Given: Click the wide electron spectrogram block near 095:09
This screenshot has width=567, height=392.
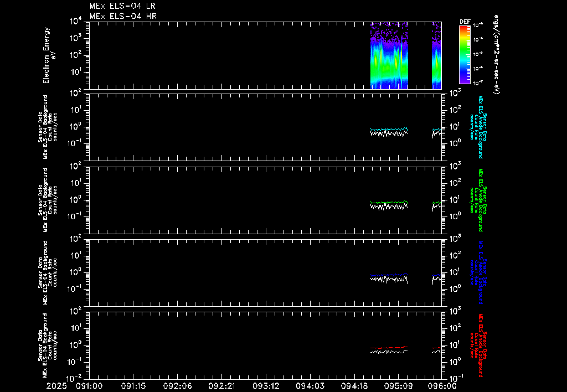Looking at the screenshot, I should [x=389, y=55].
